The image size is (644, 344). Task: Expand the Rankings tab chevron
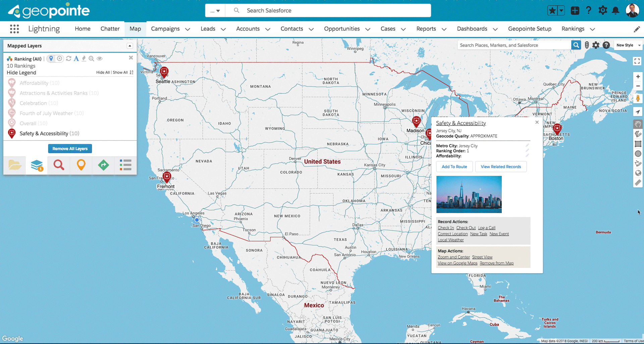tap(592, 29)
